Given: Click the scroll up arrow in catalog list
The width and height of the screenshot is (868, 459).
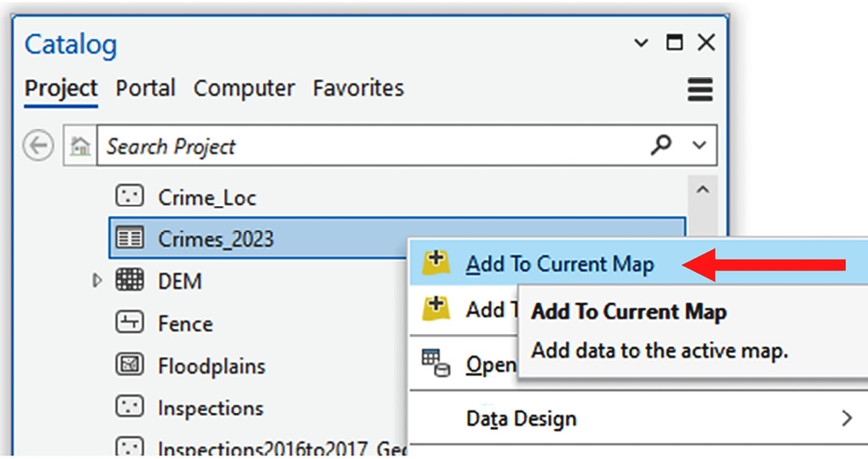Looking at the screenshot, I should [702, 190].
